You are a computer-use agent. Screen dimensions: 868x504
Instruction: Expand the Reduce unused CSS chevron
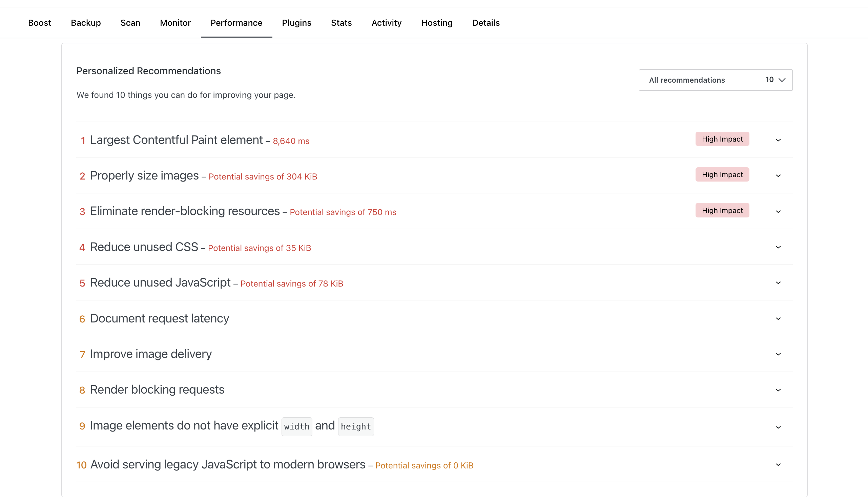point(778,247)
